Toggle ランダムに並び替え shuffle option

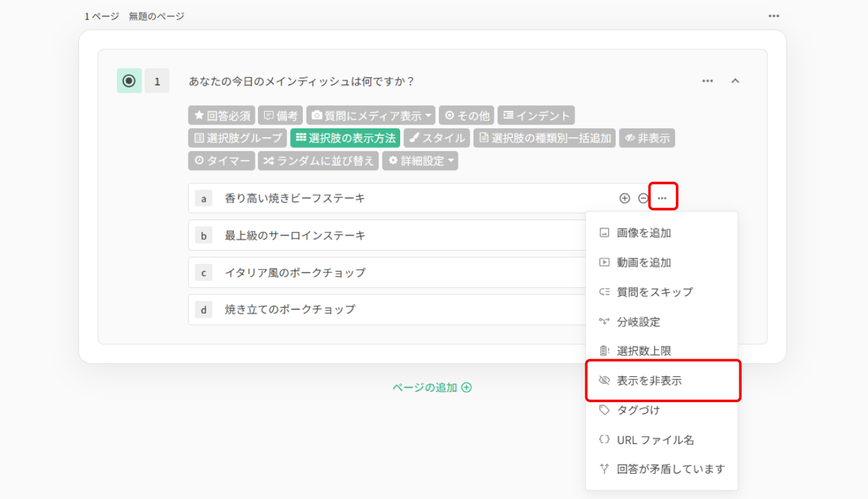[x=319, y=161]
